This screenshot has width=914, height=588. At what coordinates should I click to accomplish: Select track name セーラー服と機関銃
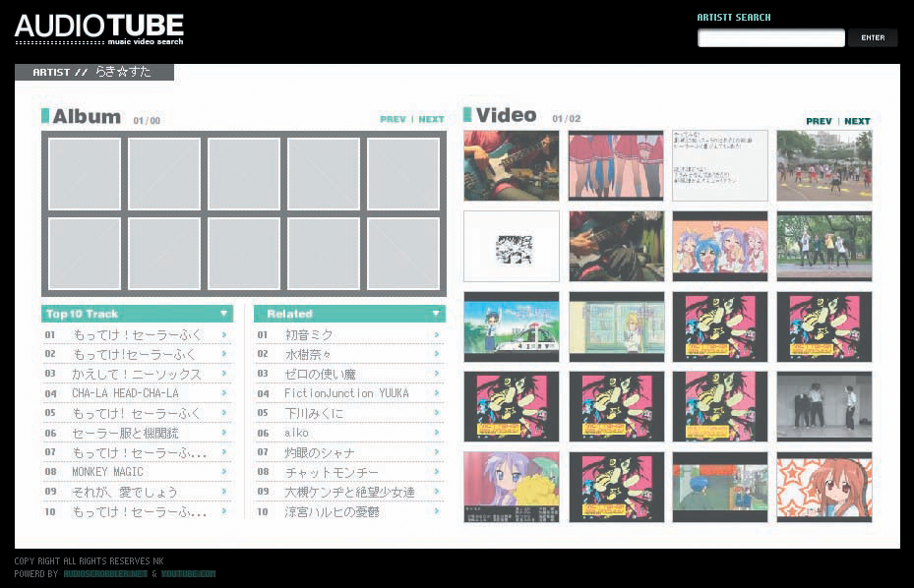125,433
